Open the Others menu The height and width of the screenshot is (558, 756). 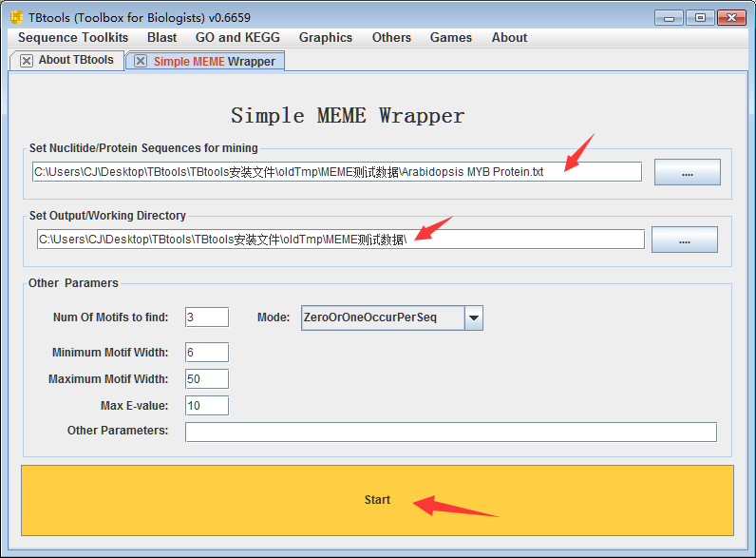tap(391, 38)
